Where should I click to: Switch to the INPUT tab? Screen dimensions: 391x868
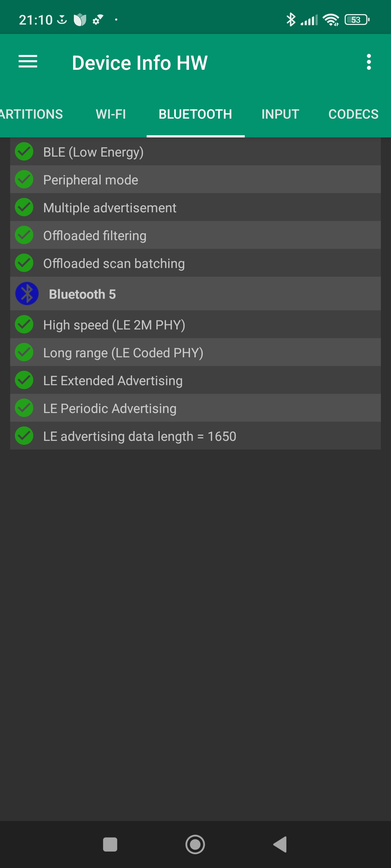point(280,114)
